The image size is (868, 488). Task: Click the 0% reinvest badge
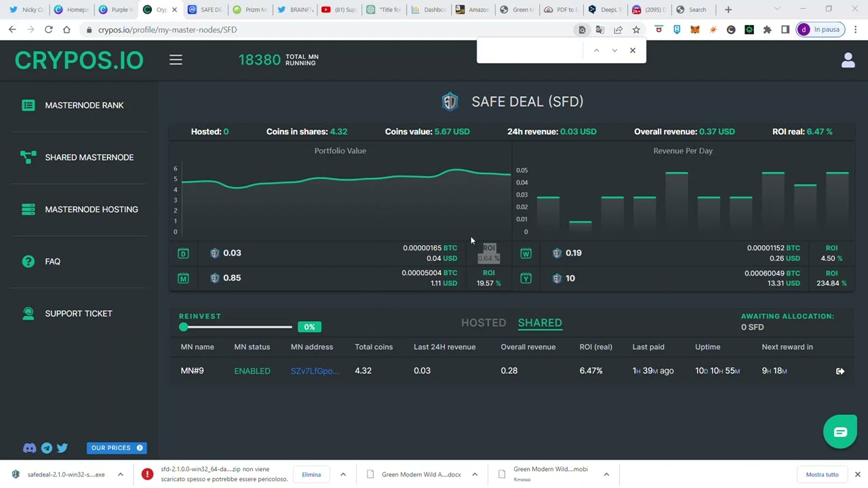309,327
